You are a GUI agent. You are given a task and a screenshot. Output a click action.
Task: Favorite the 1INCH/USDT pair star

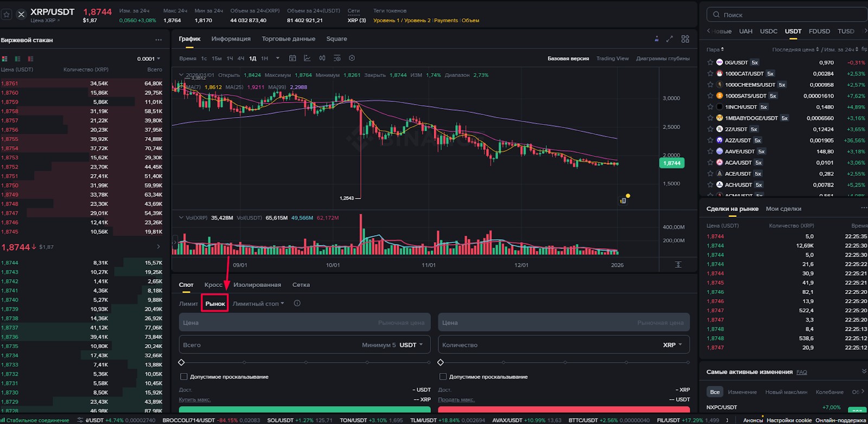(x=710, y=107)
